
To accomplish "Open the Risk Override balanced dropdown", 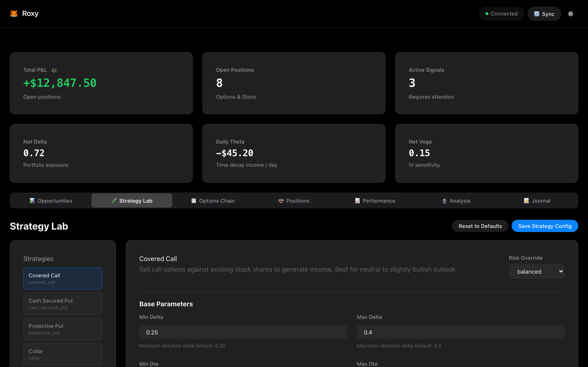I will pyautogui.click(x=537, y=271).
